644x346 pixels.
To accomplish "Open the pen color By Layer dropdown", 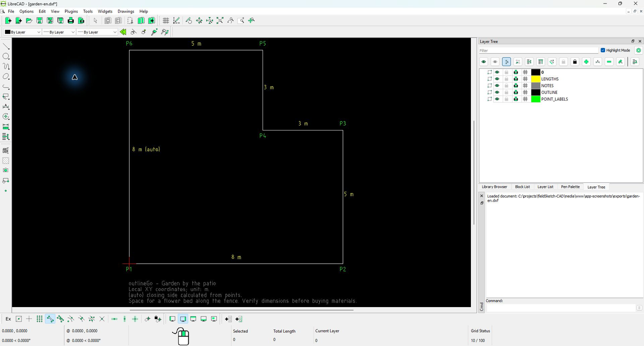I will pyautogui.click(x=22, y=32).
